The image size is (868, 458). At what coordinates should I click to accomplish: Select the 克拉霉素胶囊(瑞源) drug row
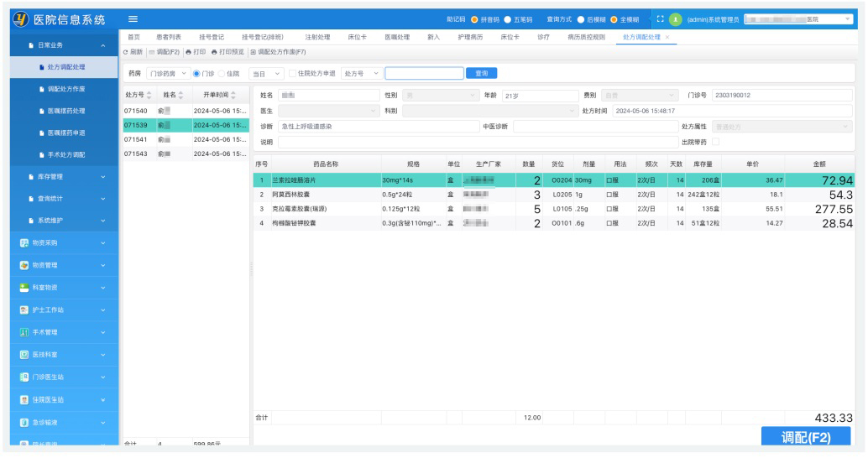click(x=553, y=209)
